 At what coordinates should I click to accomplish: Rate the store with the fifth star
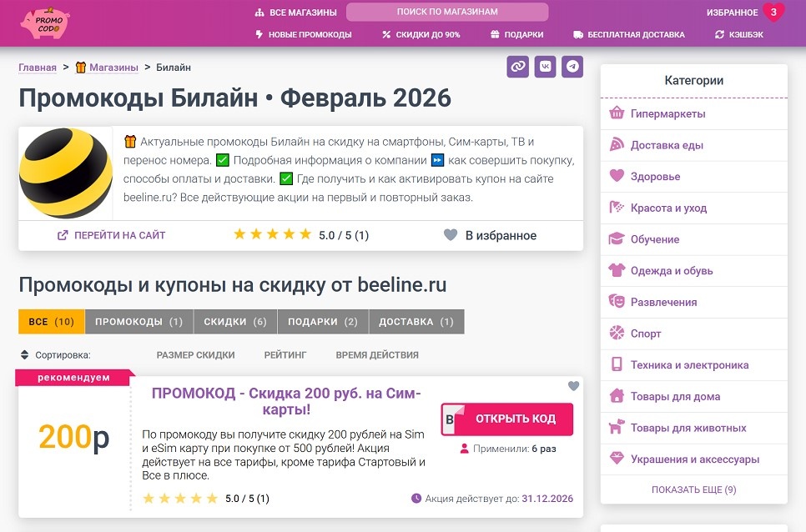pyautogui.click(x=305, y=234)
